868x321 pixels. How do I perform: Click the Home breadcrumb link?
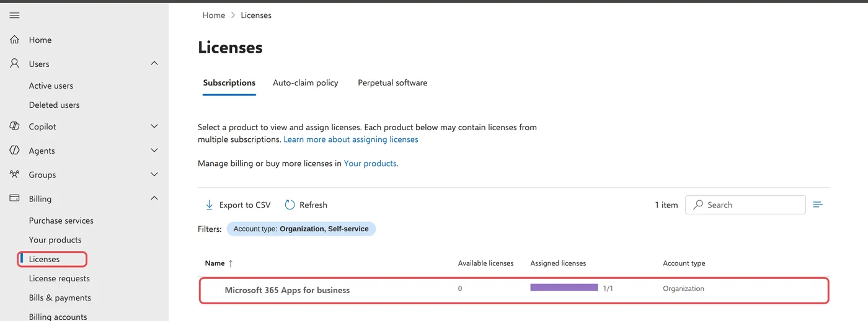coord(214,15)
